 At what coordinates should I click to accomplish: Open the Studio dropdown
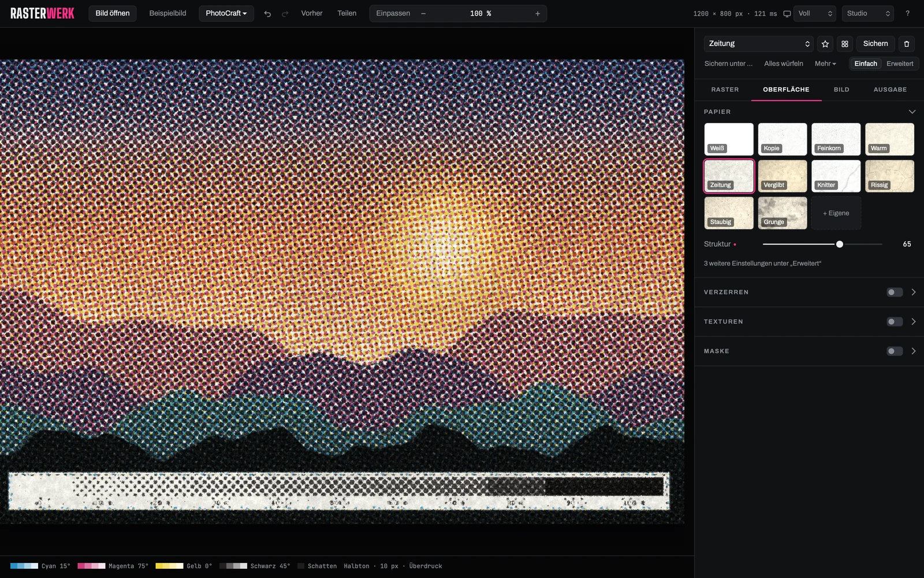(868, 13)
